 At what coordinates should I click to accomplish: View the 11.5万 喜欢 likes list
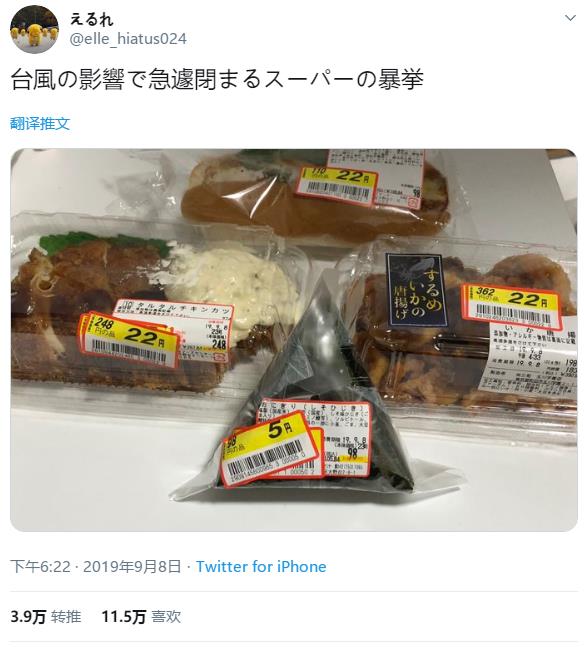(x=141, y=617)
